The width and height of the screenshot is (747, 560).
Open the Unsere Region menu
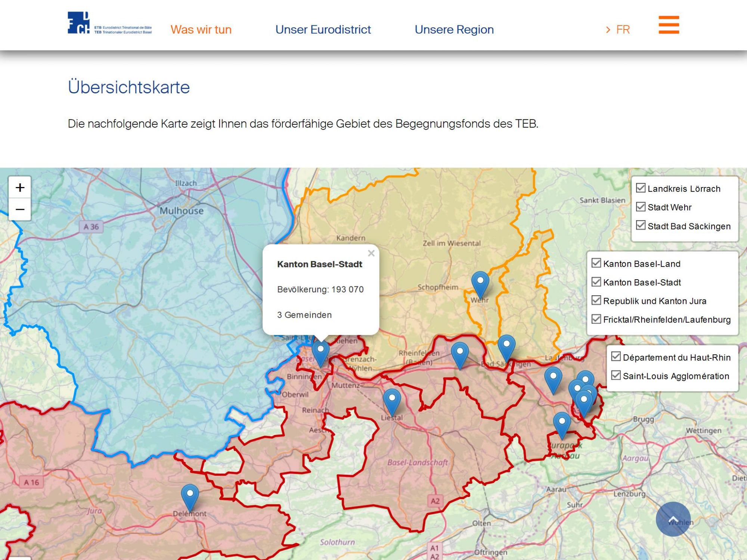click(454, 29)
